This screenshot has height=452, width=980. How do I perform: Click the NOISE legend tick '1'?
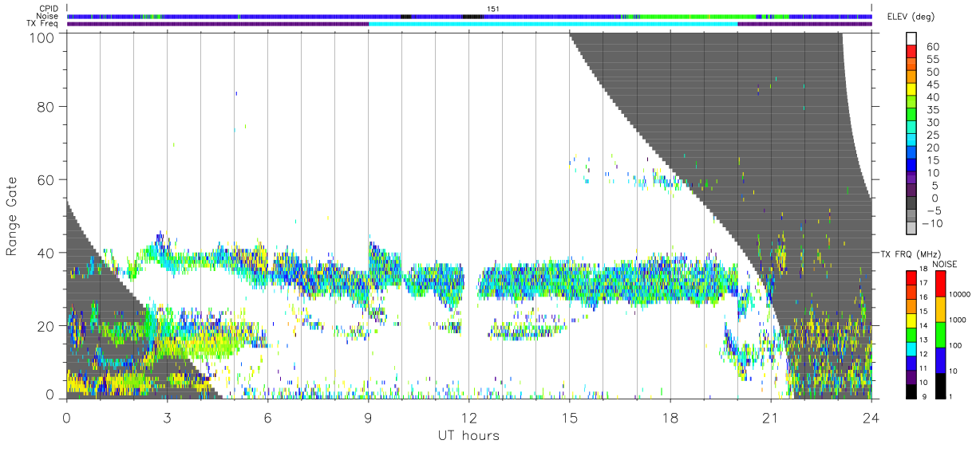(x=950, y=396)
